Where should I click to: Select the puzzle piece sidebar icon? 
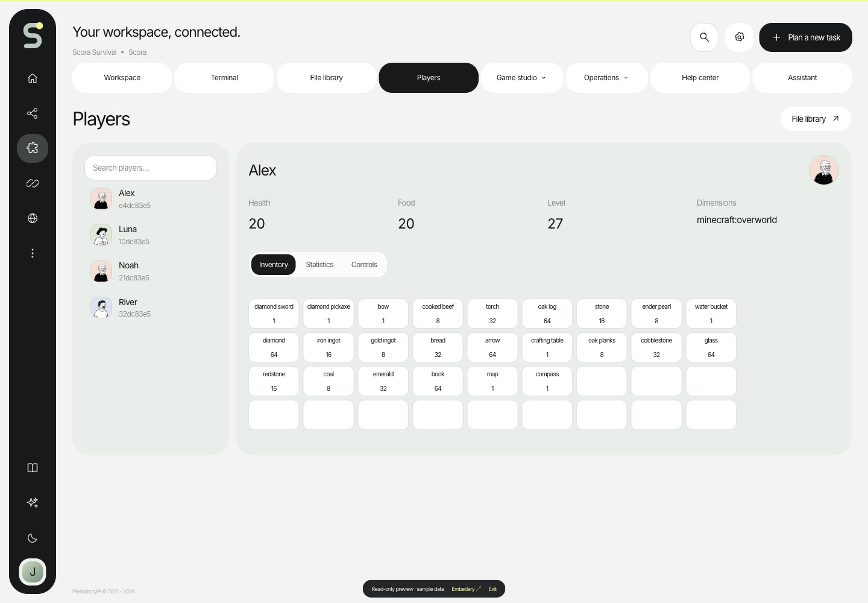pyautogui.click(x=33, y=148)
